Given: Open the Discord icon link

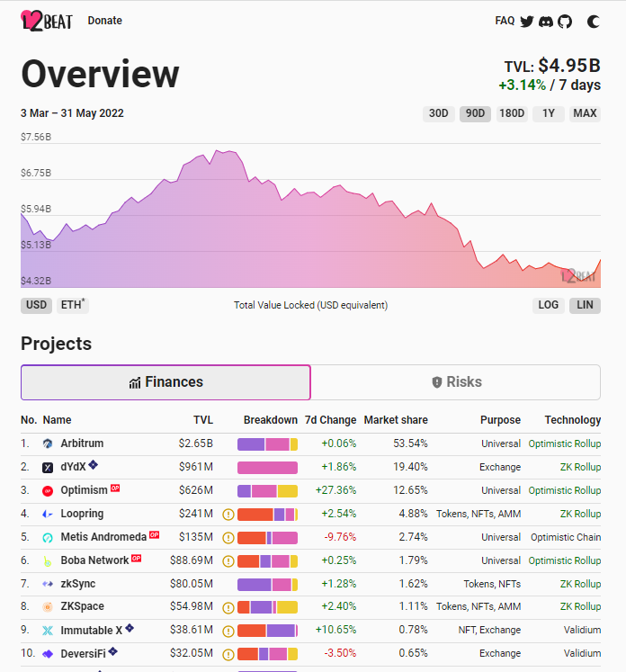Looking at the screenshot, I should (545, 22).
